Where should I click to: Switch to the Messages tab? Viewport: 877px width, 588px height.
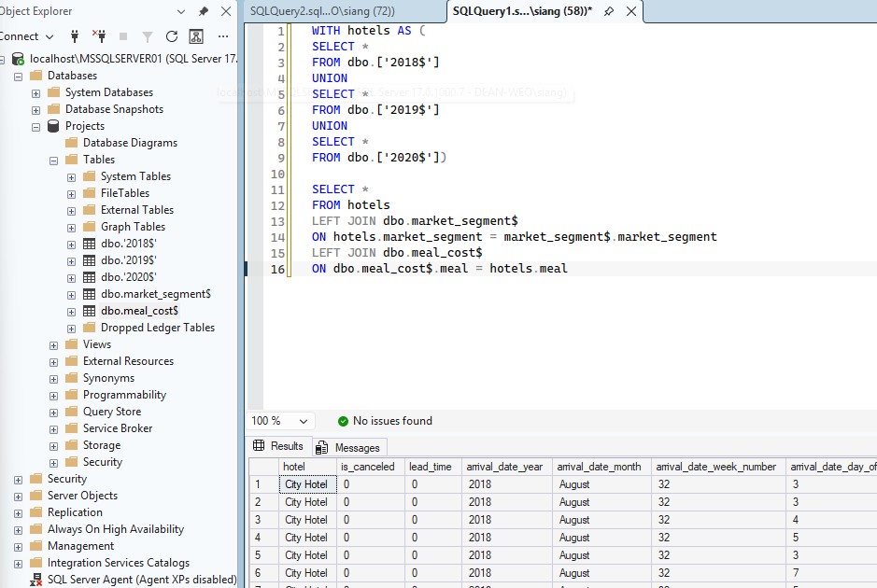point(347,448)
